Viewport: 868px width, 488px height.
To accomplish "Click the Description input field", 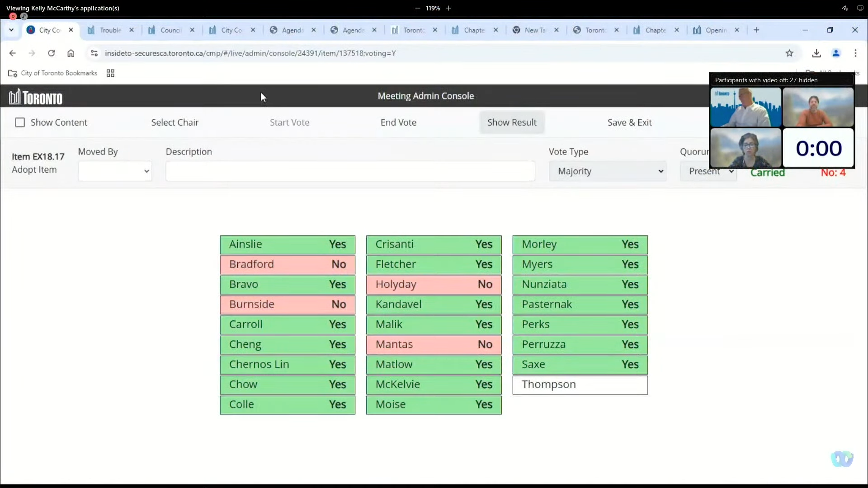I will pos(350,171).
